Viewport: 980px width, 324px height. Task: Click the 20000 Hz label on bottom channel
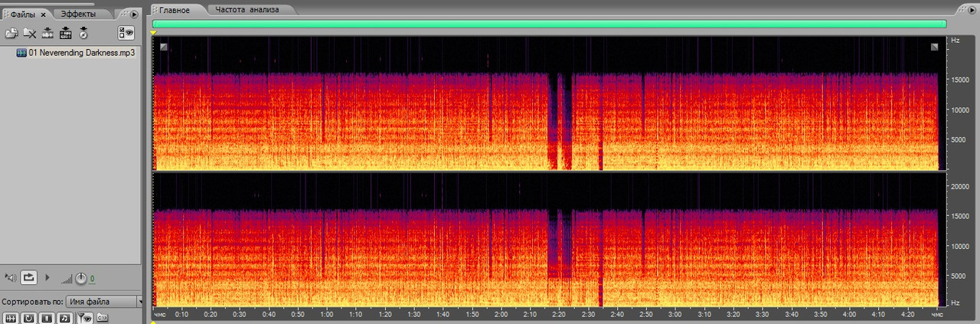960,186
